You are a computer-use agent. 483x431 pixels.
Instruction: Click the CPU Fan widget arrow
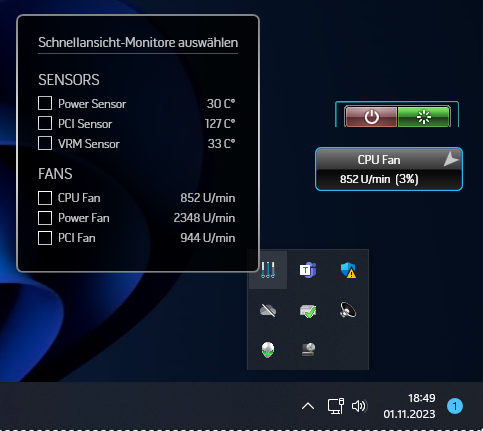tap(451, 159)
